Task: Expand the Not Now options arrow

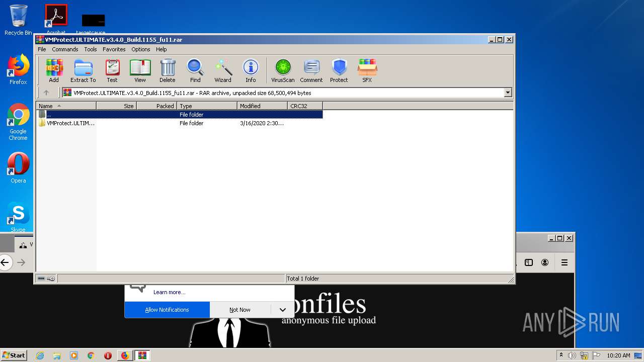Action: click(x=283, y=310)
